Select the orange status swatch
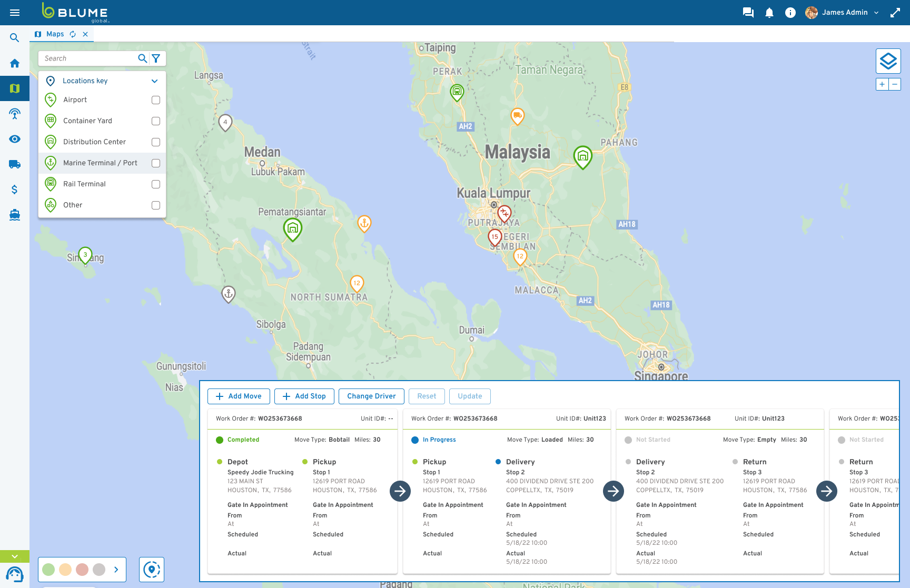This screenshot has width=910, height=588. click(65, 570)
